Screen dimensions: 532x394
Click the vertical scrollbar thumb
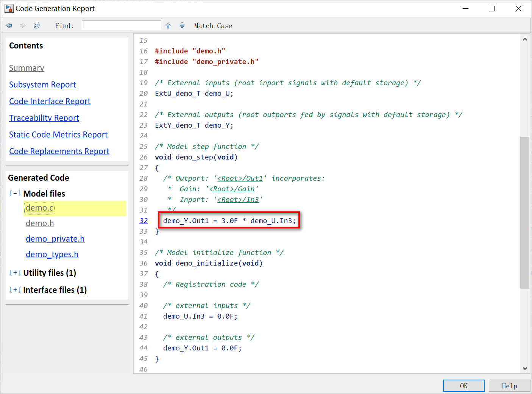(525, 213)
